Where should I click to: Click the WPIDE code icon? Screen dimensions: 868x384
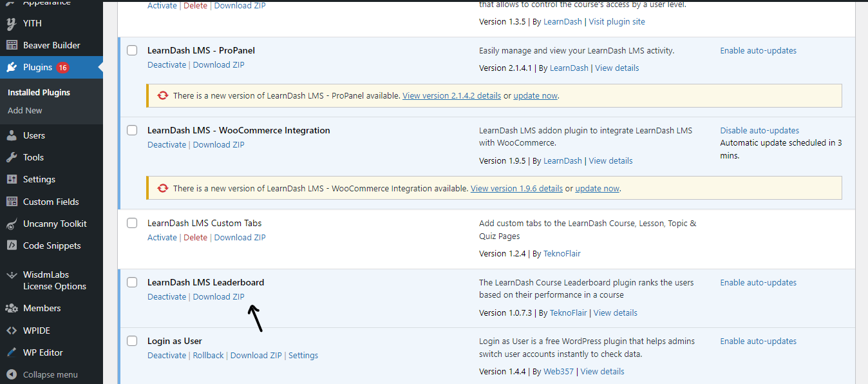[x=12, y=331]
